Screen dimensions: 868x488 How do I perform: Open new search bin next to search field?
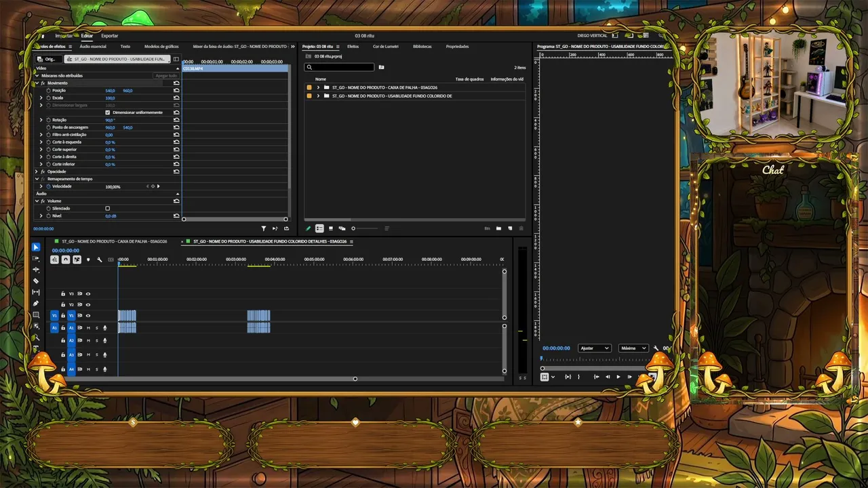381,67
